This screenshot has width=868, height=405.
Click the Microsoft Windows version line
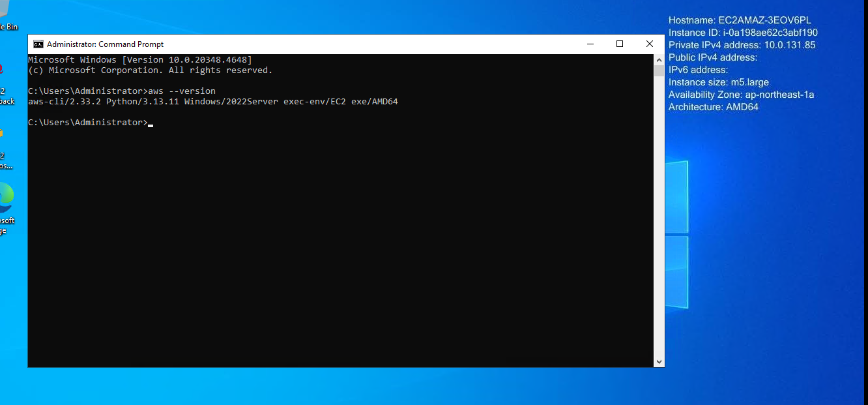click(x=140, y=59)
